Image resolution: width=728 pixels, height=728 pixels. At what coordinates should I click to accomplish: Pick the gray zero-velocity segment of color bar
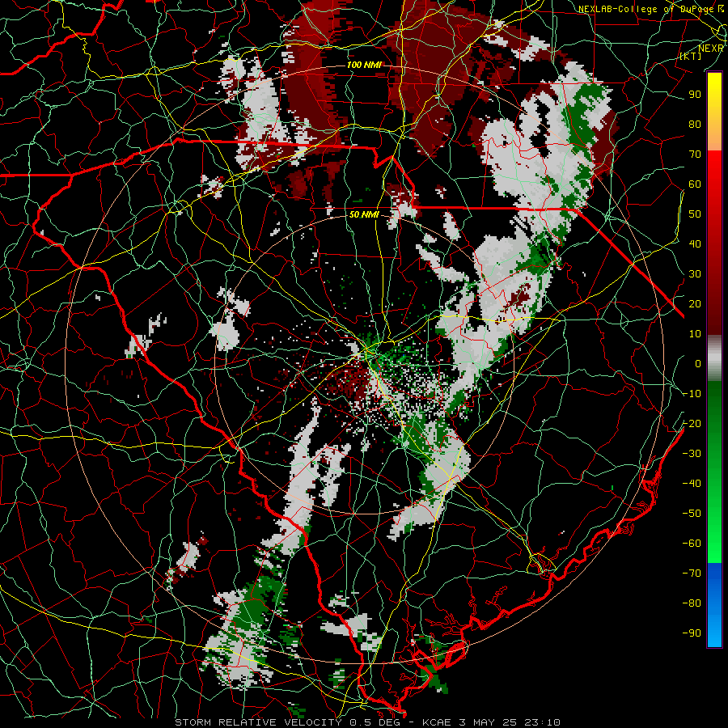[714, 358]
